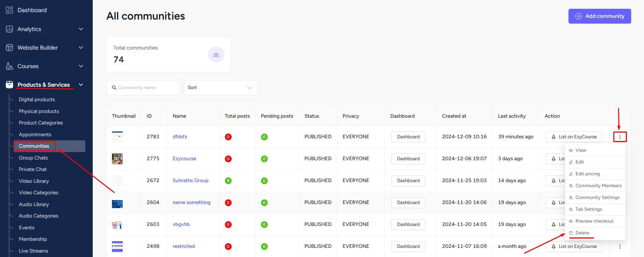Viewport: 644px width, 257px height.
Task: Select View from the context menu
Action: (x=595, y=150)
